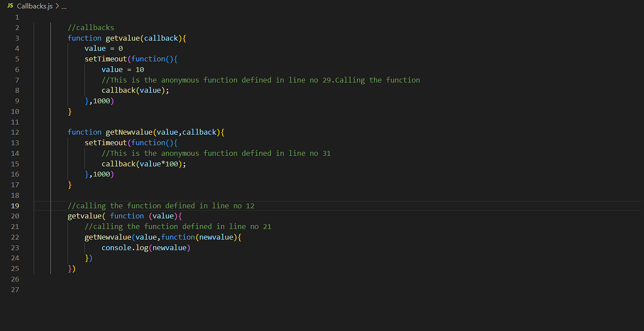Click the closing brace on line 17
The width and height of the screenshot is (644, 331).
69,184
